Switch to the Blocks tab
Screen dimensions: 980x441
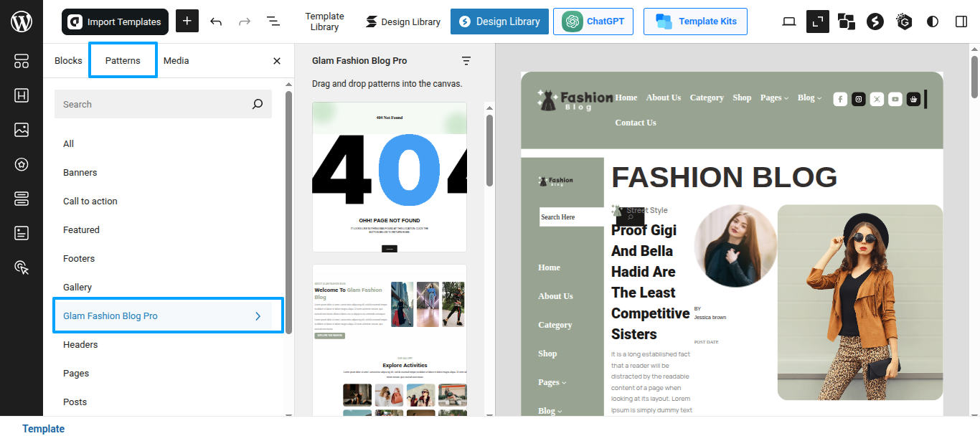click(x=68, y=61)
